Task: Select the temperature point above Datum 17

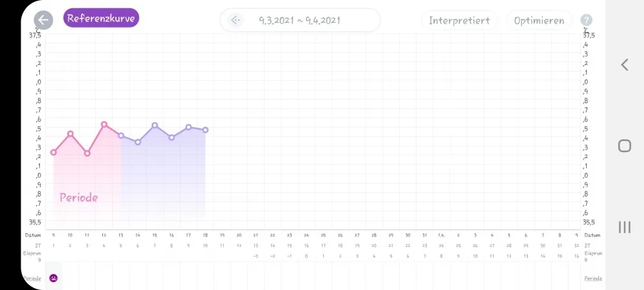Action: [189, 127]
